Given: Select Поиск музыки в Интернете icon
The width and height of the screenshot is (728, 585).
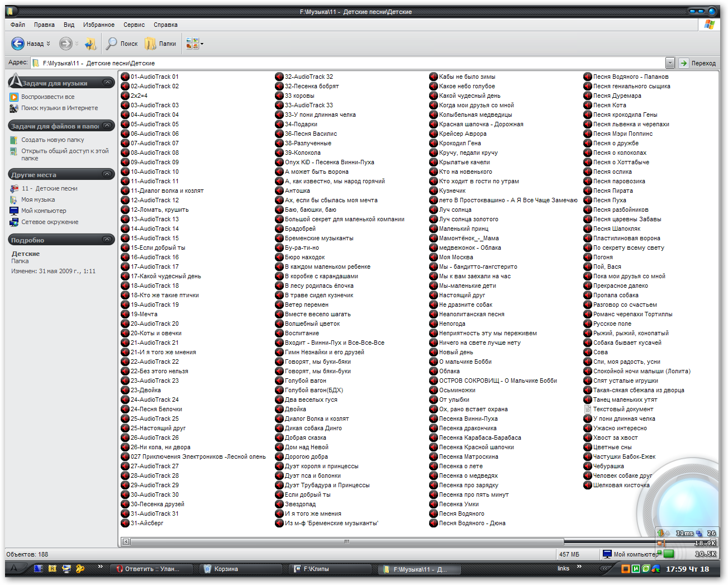Looking at the screenshot, I should [14, 108].
